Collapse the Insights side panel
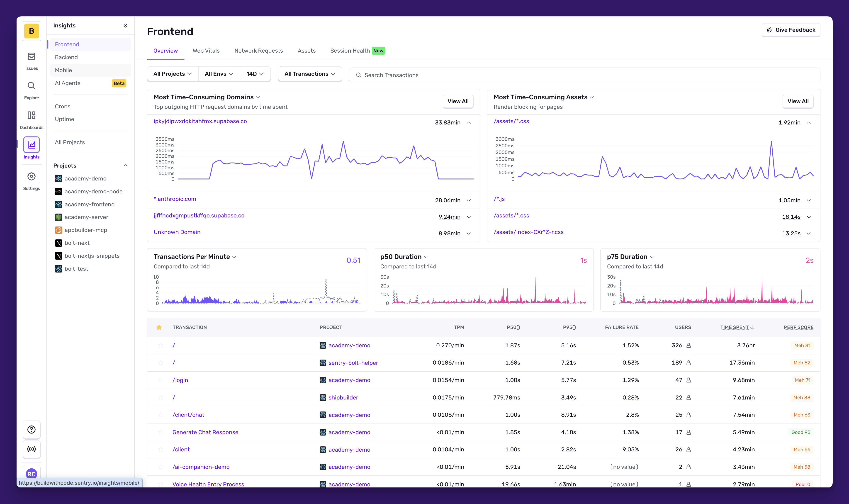 (125, 25)
